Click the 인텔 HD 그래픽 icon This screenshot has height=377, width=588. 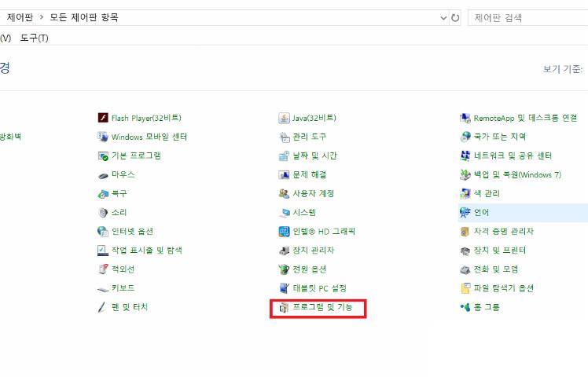coord(284,232)
